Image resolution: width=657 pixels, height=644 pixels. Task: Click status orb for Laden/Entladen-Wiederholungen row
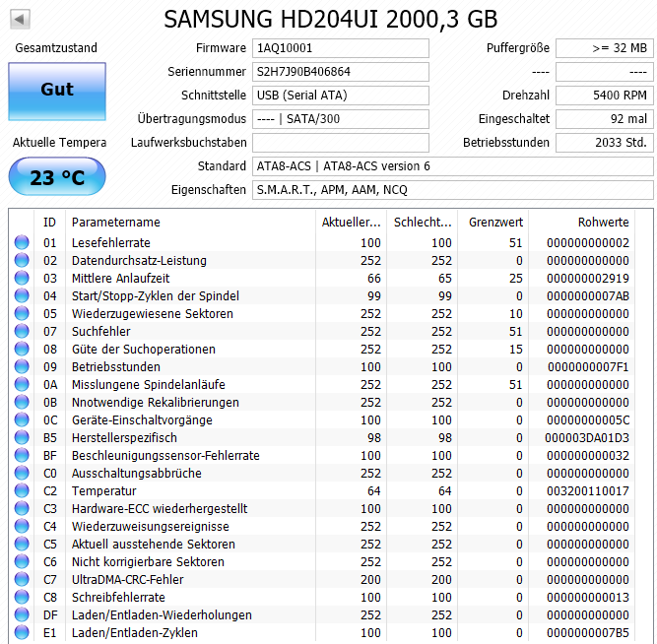[x=22, y=614]
